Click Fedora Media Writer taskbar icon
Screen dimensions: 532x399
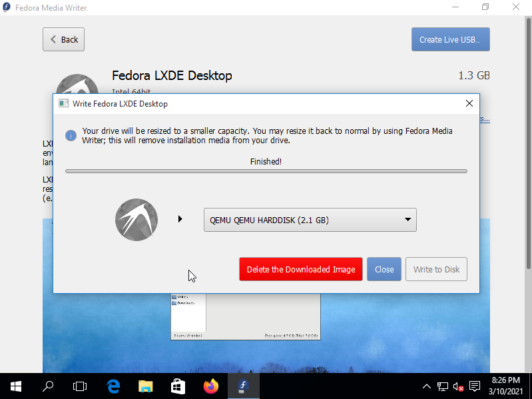pyautogui.click(x=243, y=386)
